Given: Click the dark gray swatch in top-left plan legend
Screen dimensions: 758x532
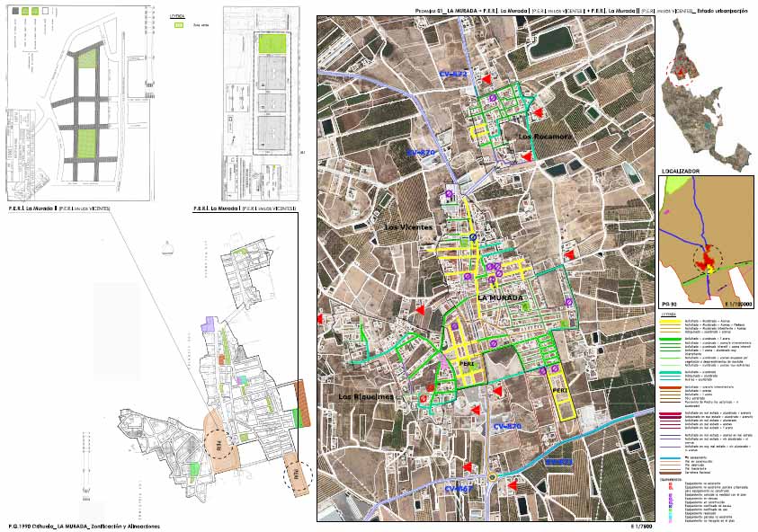Looking at the screenshot, I should (13, 12).
